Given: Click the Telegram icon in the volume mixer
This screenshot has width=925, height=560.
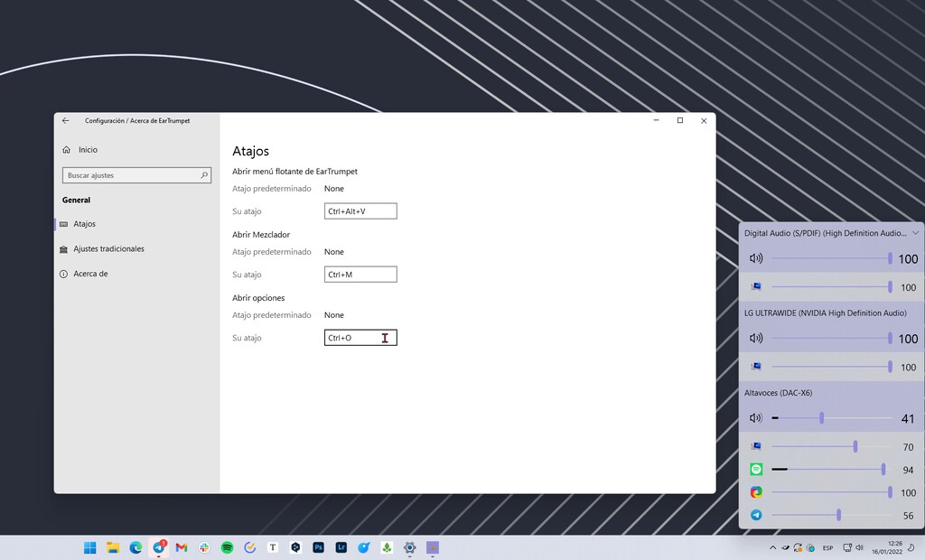Looking at the screenshot, I should click(x=757, y=516).
